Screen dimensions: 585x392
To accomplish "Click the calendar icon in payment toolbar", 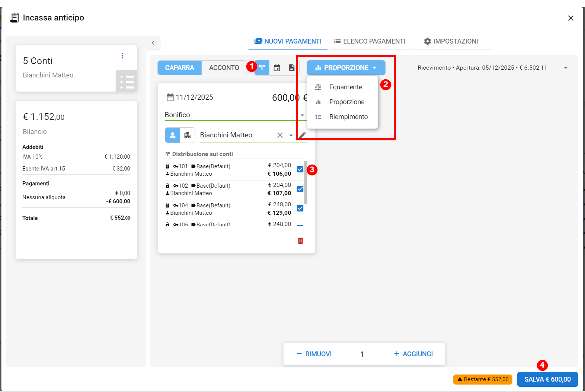I will point(277,68).
